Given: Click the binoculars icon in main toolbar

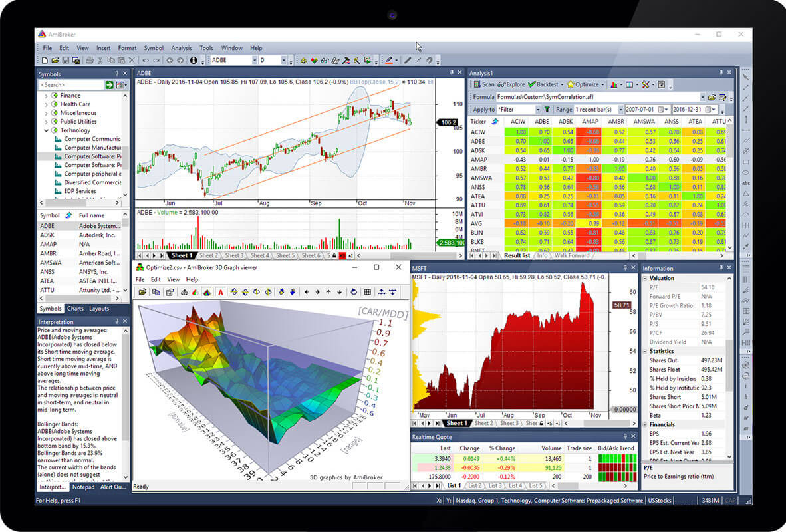Looking at the screenshot, I should 325,60.
